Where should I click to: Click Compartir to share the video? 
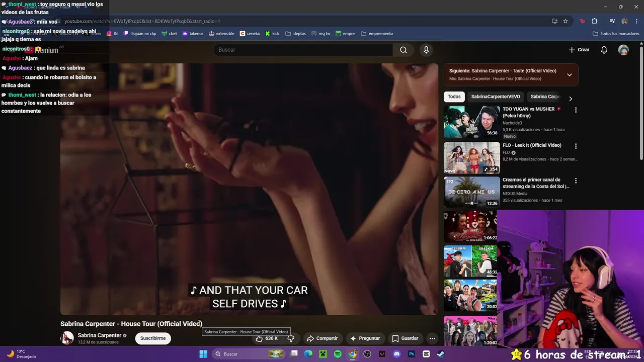pyautogui.click(x=322, y=338)
